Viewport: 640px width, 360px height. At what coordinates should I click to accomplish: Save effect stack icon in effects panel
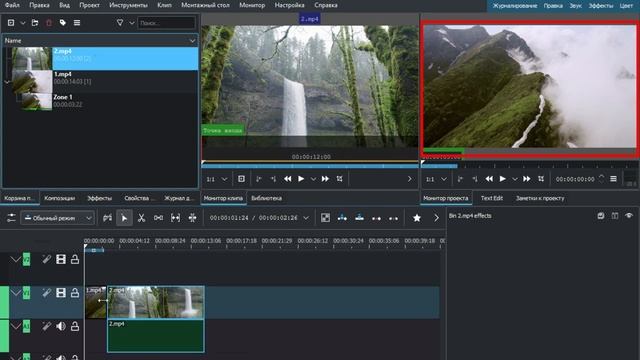point(600,216)
